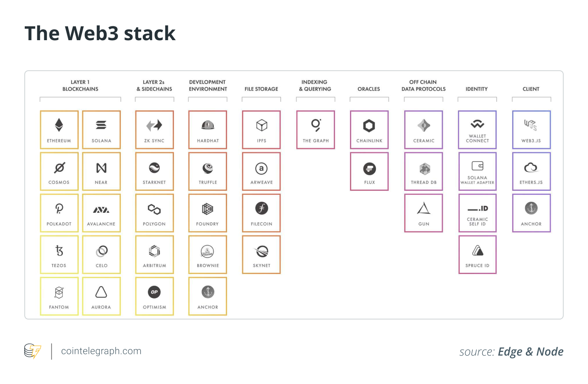Click the Chainlink hexagon icon
This screenshot has height=384, width=588.
tap(369, 126)
